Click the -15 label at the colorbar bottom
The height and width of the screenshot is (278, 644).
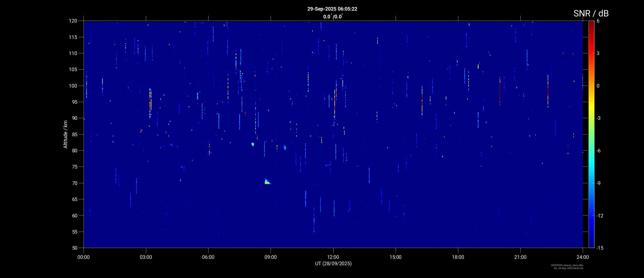(x=600, y=248)
